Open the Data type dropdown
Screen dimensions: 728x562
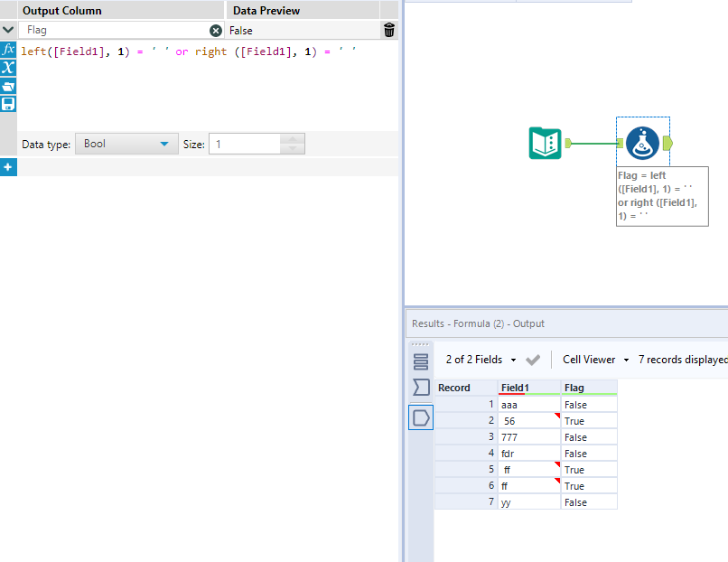pyautogui.click(x=163, y=143)
